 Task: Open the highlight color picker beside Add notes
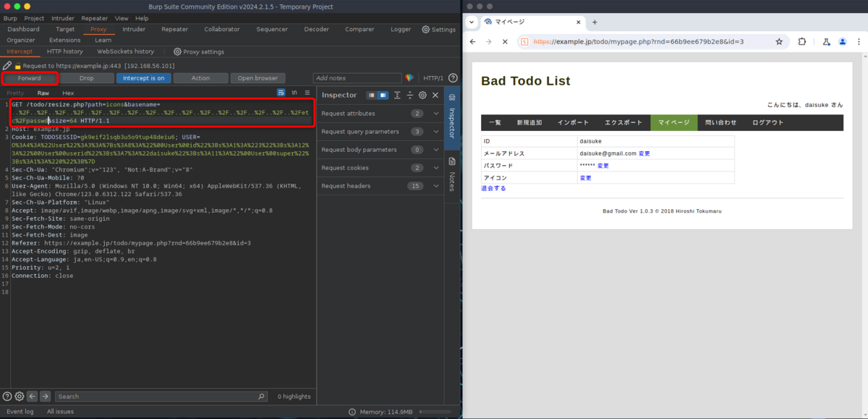point(409,77)
